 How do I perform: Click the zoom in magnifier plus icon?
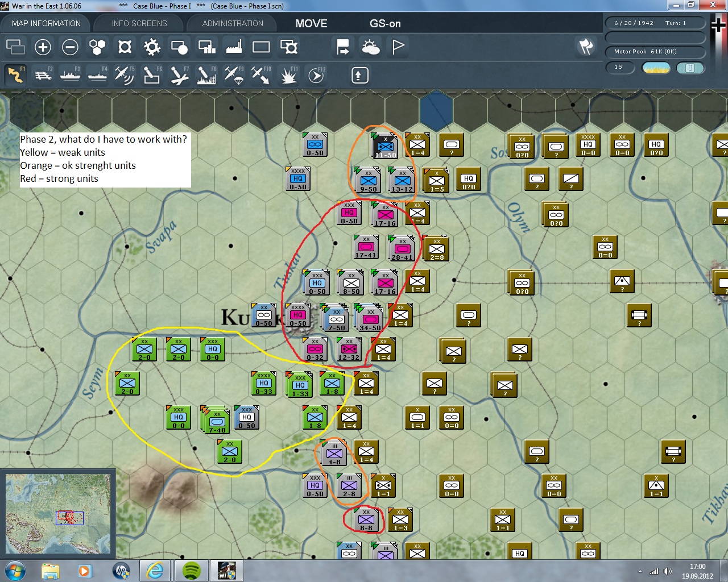43,47
